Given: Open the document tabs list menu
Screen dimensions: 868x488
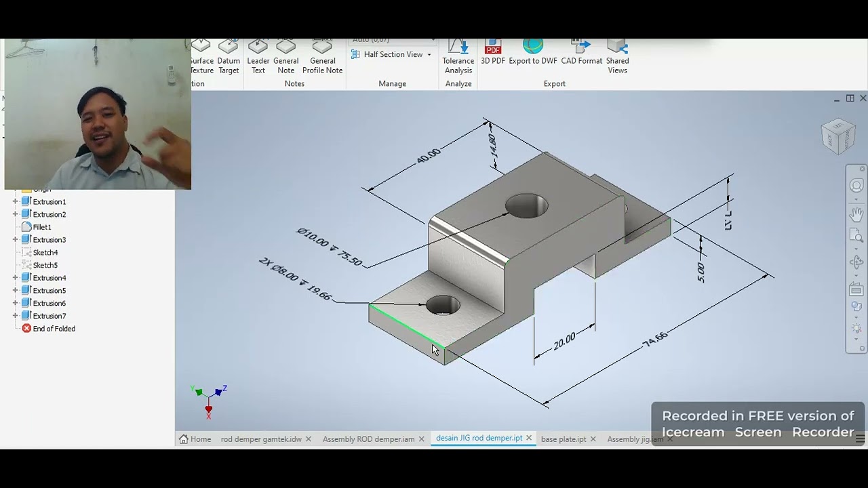Looking at the screenshot, I should click(860, 439).
